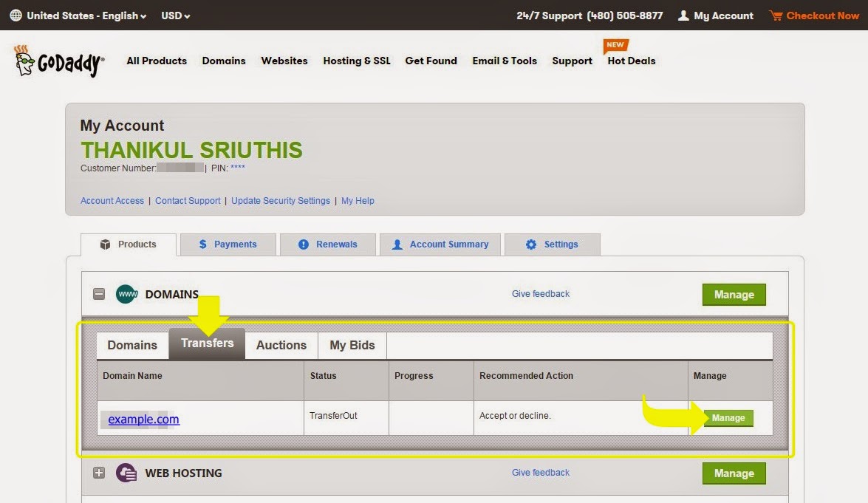Open the Domains navigation menu

(x=224, y=61)
